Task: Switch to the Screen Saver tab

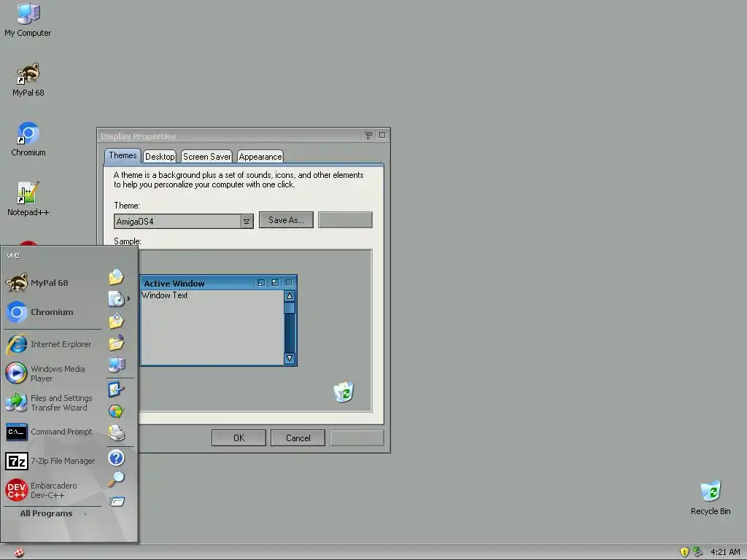Action: 206,157
